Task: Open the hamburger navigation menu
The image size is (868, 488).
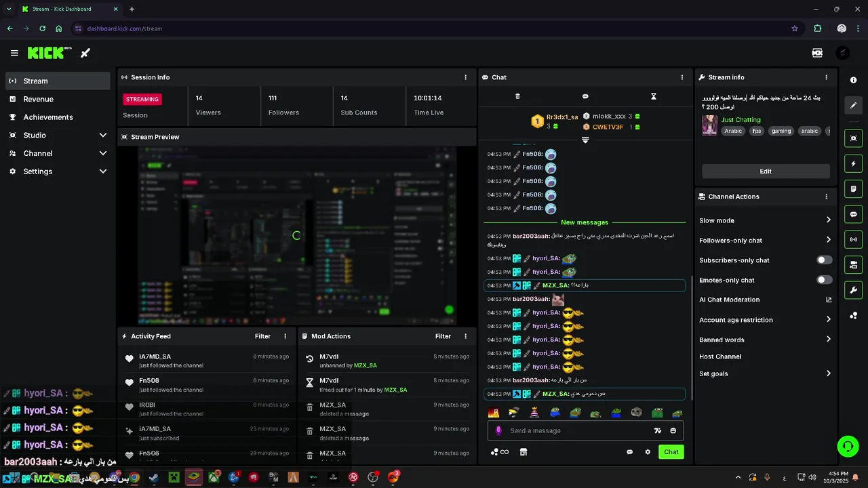Action: coord(14,53)
